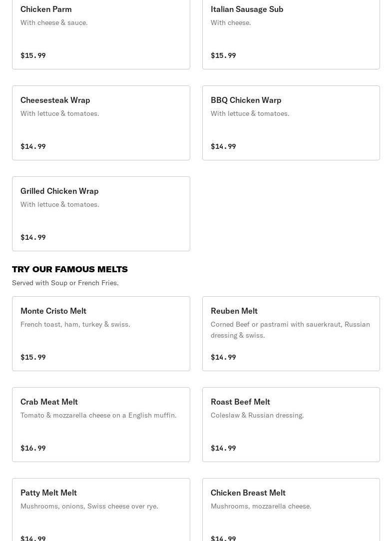Click the $15.99 price under Italian Sausage Sub
This screenshot has height=541, width=392.
point(223,55)
